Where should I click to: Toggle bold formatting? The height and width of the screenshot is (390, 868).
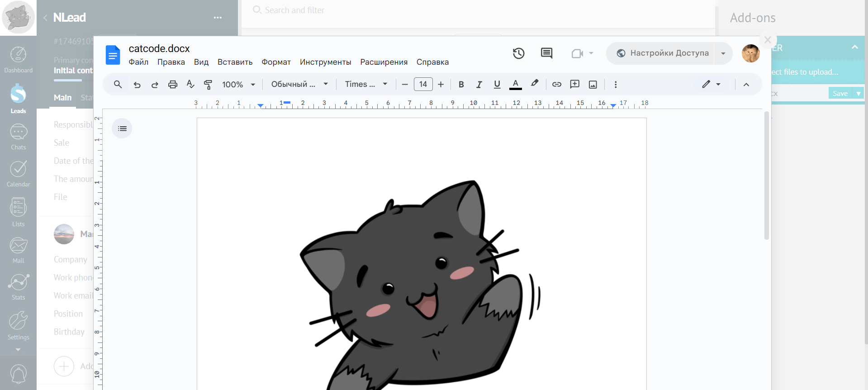(461, 84)
